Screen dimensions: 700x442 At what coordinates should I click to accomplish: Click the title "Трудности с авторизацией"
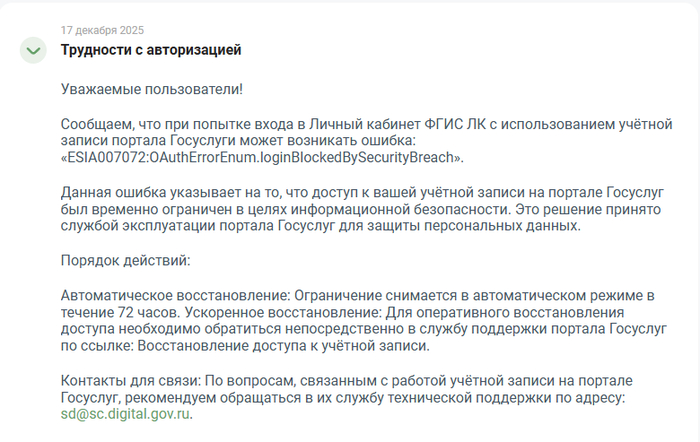[151, 50]
